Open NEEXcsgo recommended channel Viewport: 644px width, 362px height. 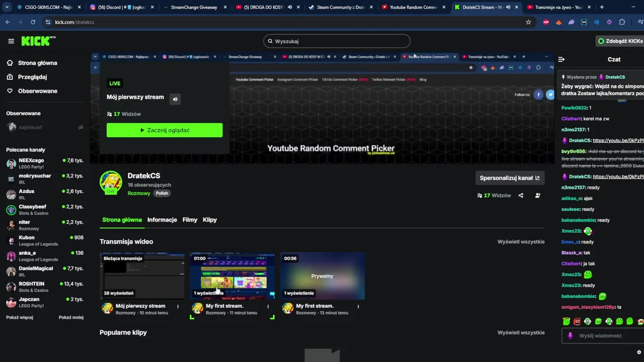click(x=45, y=163)
